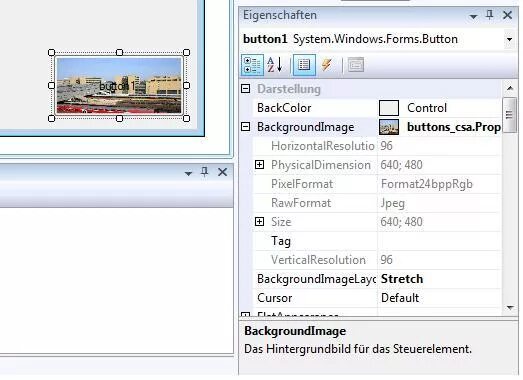This screenshot has width=523, height=380.
Task: Close the lower-left docked panel
Action: pyautogui.click(x=222, y=172)
